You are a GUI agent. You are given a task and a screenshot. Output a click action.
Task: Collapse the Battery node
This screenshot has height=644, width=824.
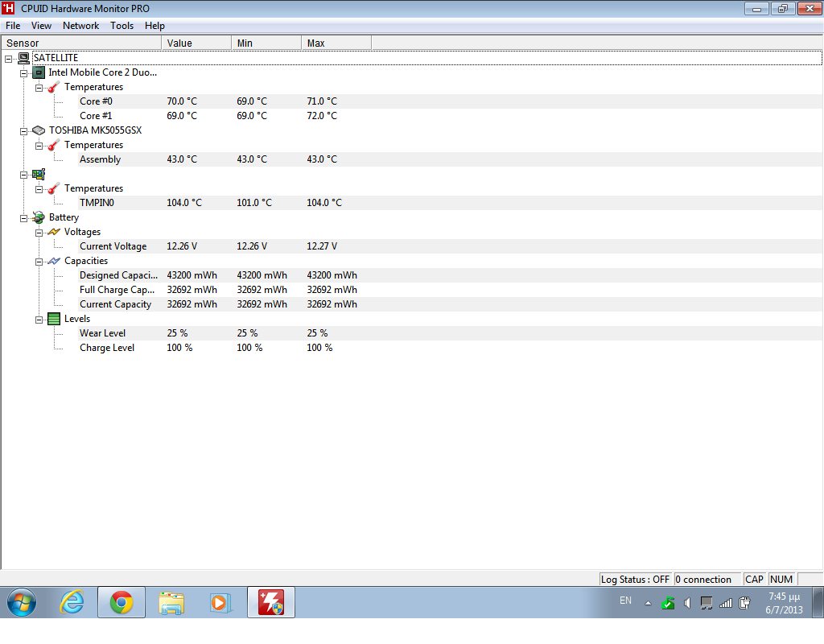coord(23,218)
